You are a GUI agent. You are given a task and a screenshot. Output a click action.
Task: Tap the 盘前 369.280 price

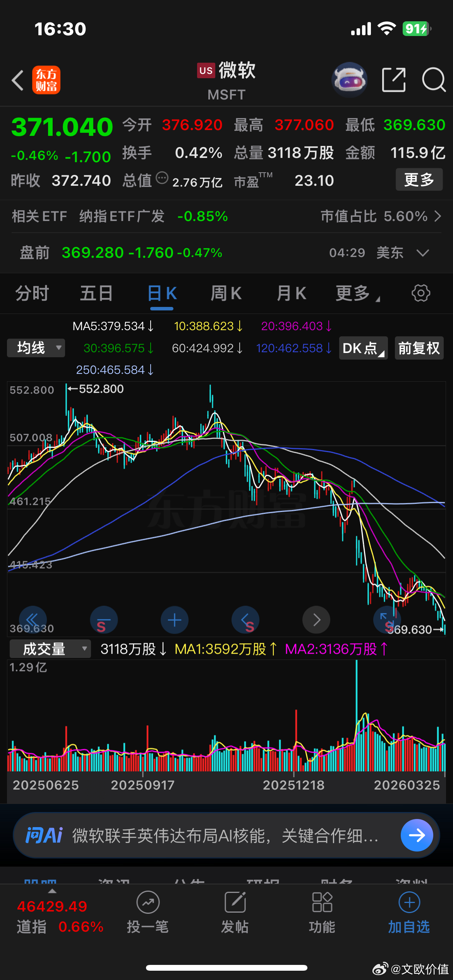(93, 253)
